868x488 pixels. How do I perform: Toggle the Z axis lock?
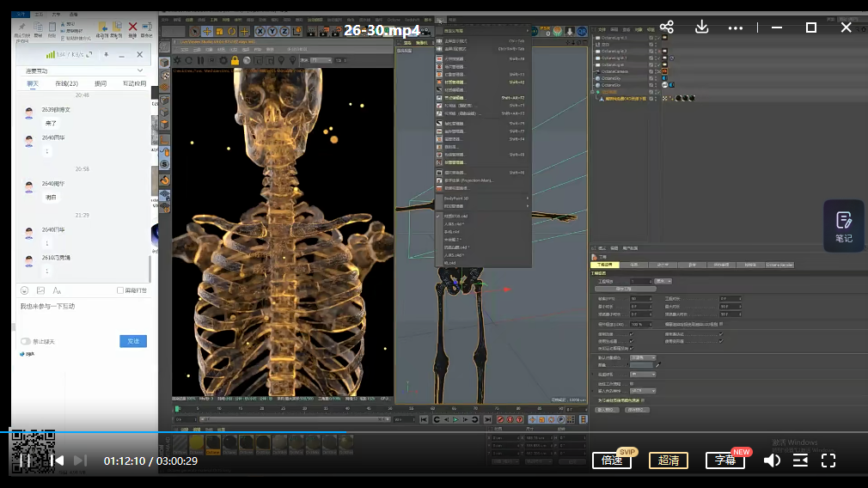(x=284, y=32)
